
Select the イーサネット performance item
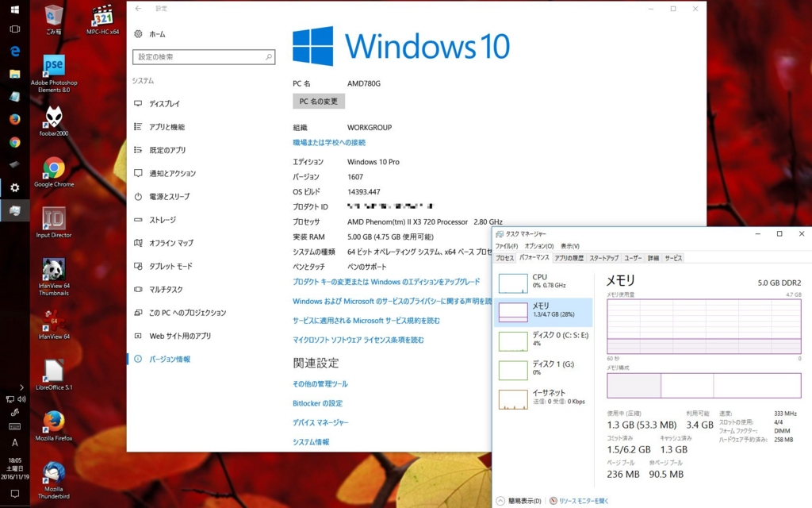(544, 398)
